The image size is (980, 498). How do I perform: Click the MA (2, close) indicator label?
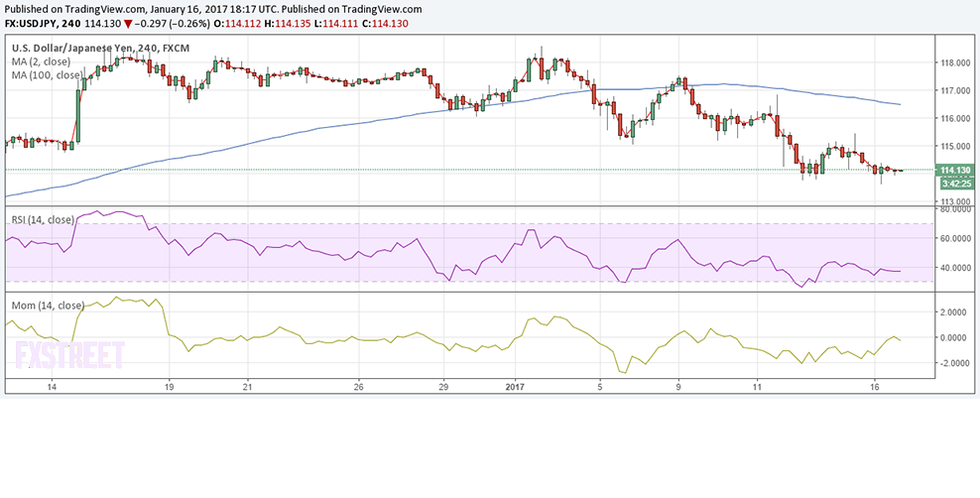click(41, 62)
